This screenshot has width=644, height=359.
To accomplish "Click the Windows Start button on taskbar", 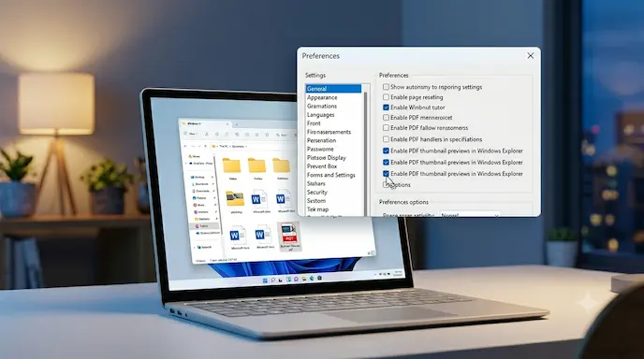I will point(265,280).
